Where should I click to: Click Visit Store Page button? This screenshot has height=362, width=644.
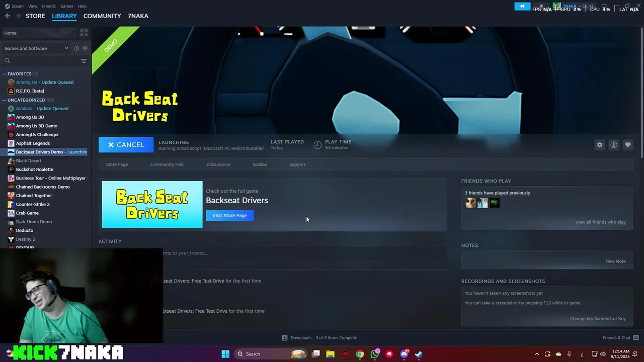click(x=229, y=216)
